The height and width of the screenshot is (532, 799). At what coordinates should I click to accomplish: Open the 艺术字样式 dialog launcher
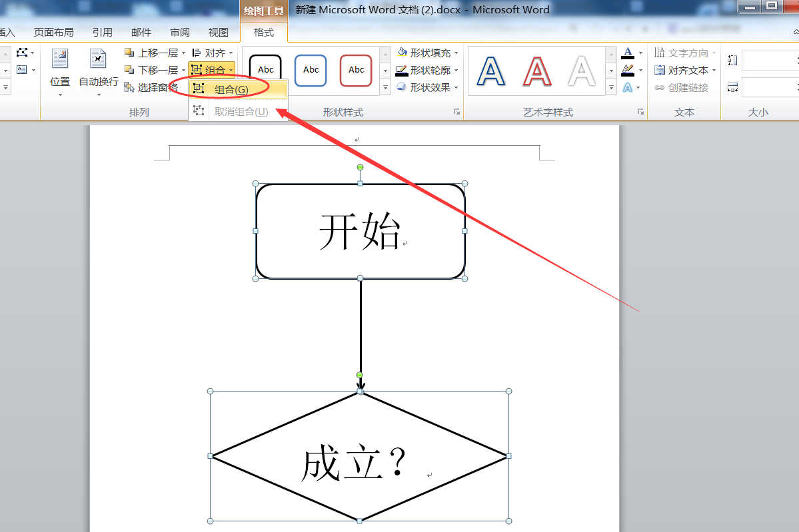(640, 112)
